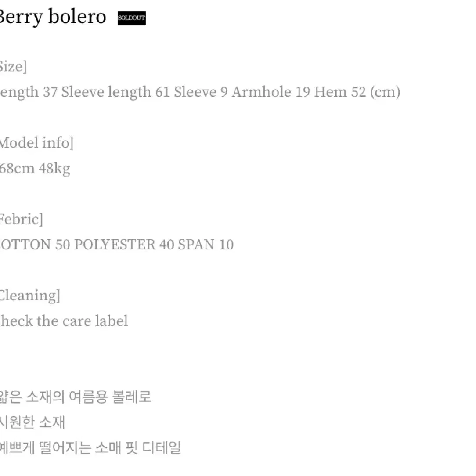The width and height of the screenshot is (476, 476).
Task: Select the Length 37 measurement text
Action: pos(29,92)
